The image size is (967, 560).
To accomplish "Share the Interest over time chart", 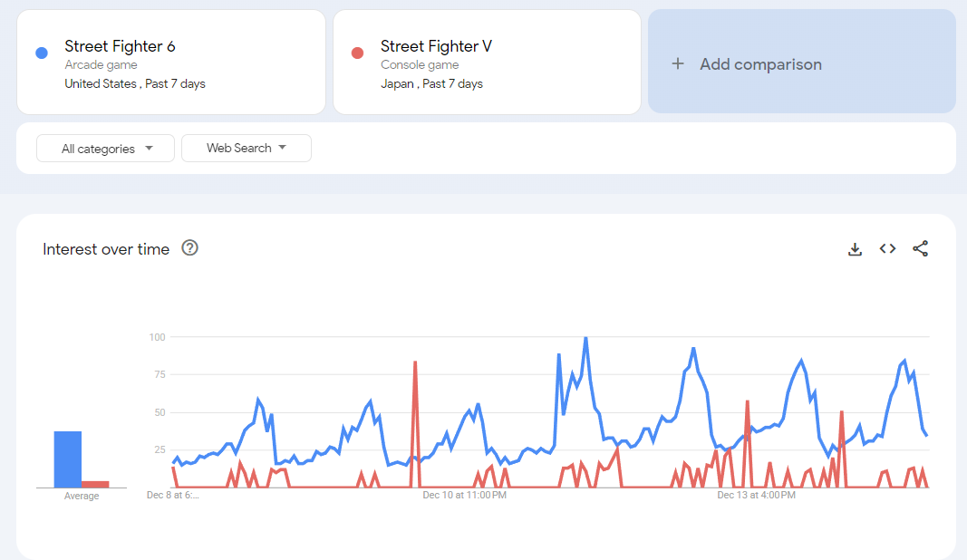I will pyautogui.click(x=920, y=248).
